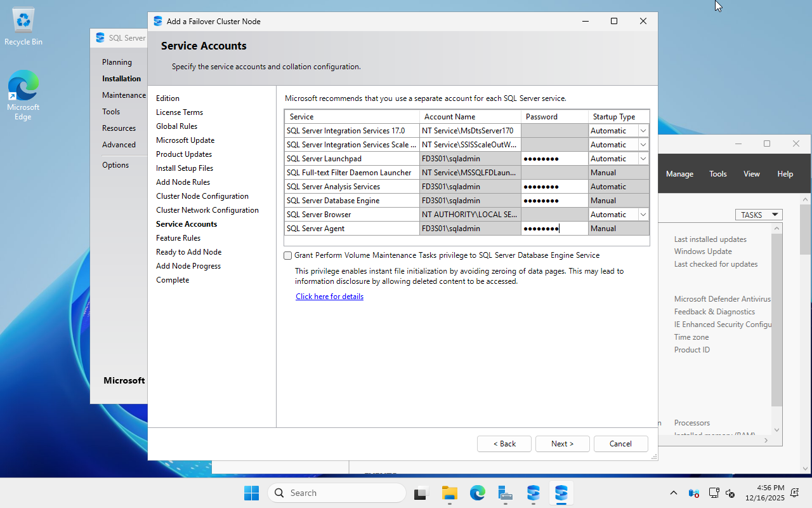The image size is (812, 508).
Task: Expand Startup Type for Integration Services 17.0
Action: 643,131
